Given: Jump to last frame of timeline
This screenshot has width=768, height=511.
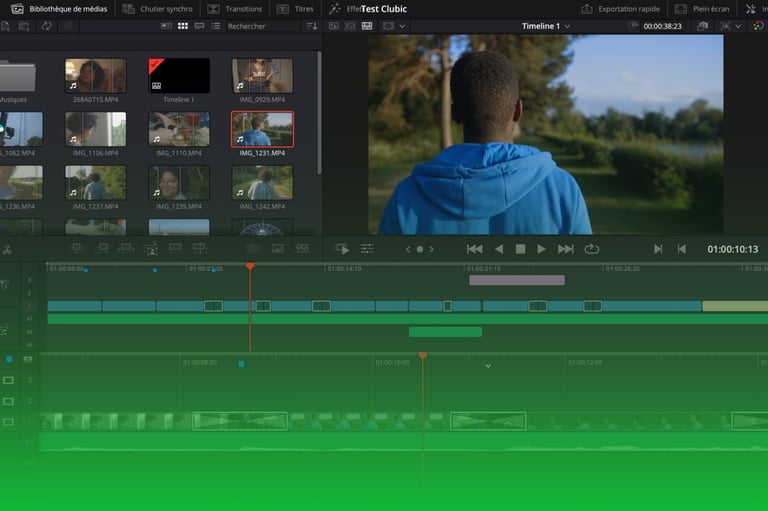Looking at the screenshot, I should pyautogui.click(x=566, y=249).
